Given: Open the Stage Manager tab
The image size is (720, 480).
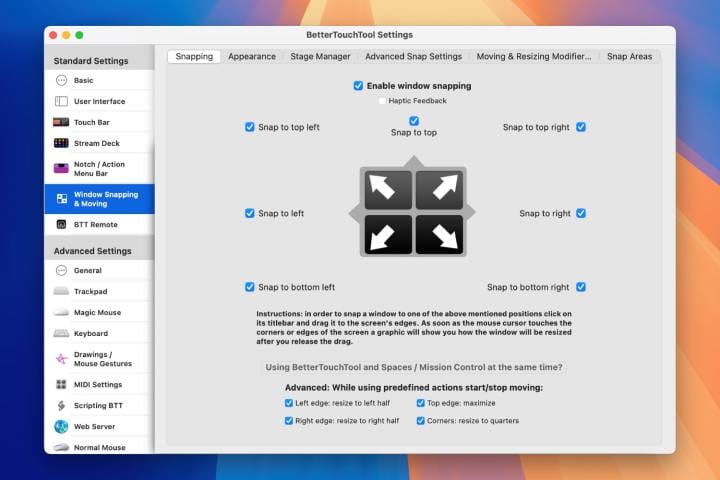Looking at the screenshot, I should (x=320, y=57).
